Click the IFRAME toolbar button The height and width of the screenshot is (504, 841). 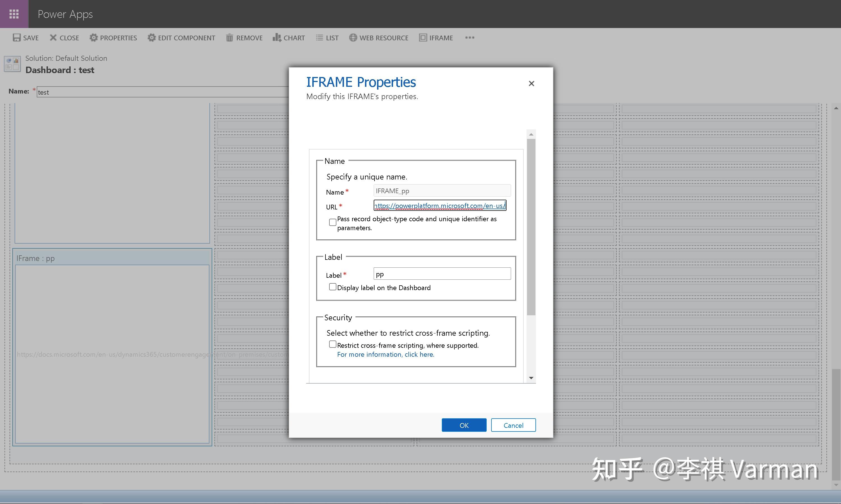[436, 38]
